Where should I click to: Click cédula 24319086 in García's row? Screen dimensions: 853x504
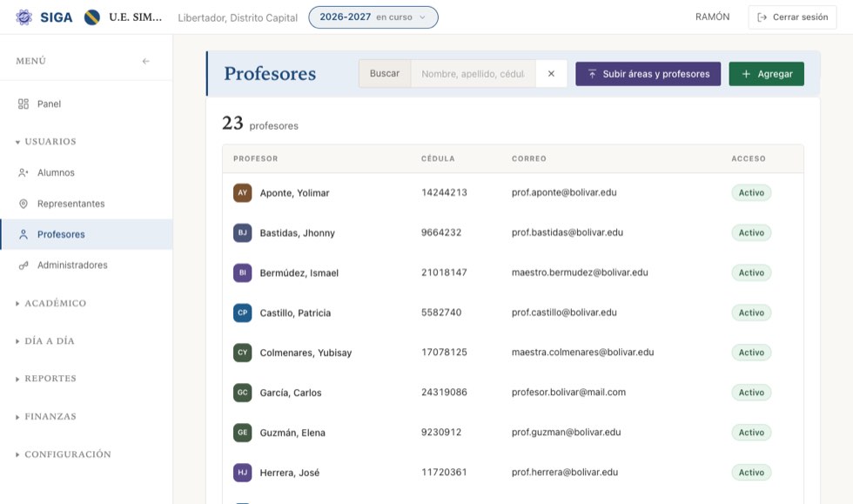(444, 393)
